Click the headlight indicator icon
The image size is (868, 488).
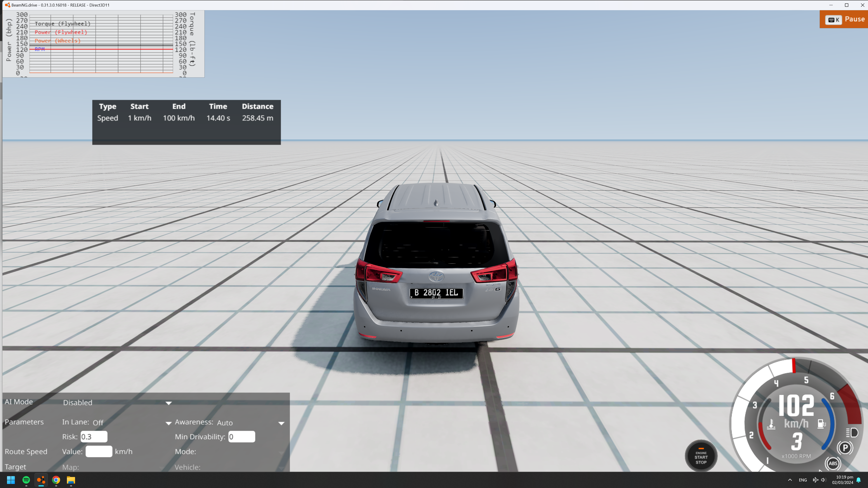852,432
